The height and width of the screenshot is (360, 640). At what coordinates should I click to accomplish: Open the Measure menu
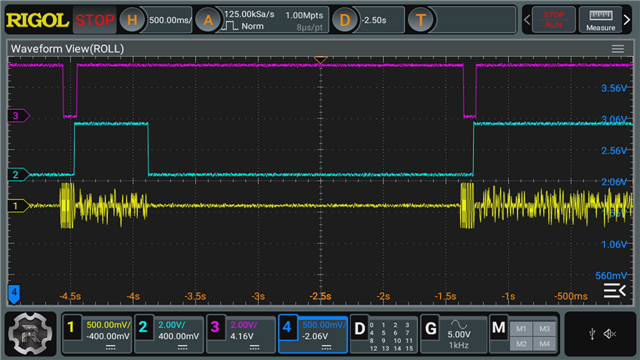tap(600, 20)
